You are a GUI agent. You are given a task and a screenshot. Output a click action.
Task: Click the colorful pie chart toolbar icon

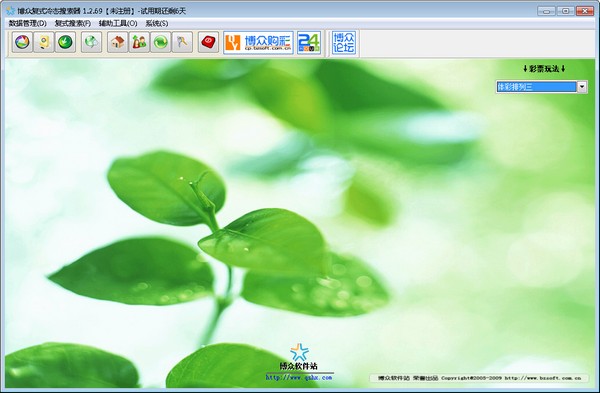pyautogui.click(x=22, y=42)
